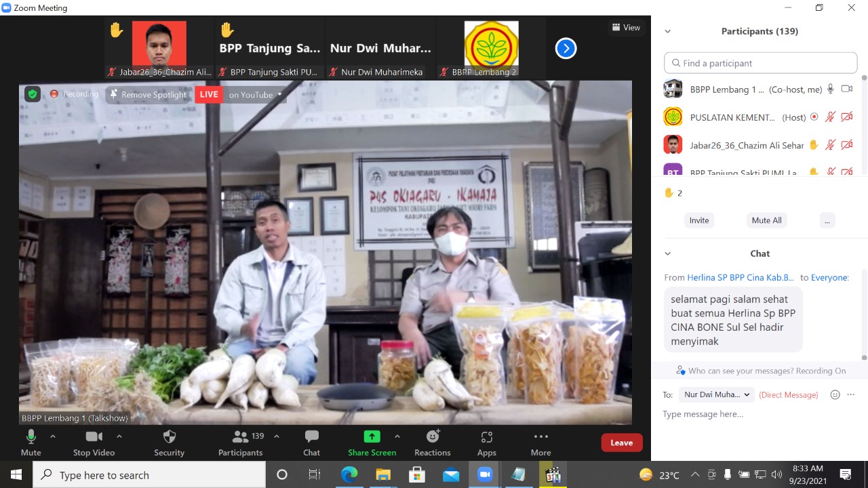The width and height of the screenshot is (868, 488).
Task: Click the Find a participant search field
Action: click(761, 63)
